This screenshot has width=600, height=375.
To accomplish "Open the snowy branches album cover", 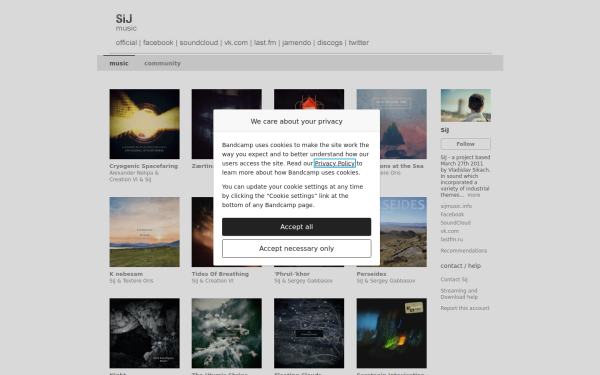I will (x=227, y=333).
